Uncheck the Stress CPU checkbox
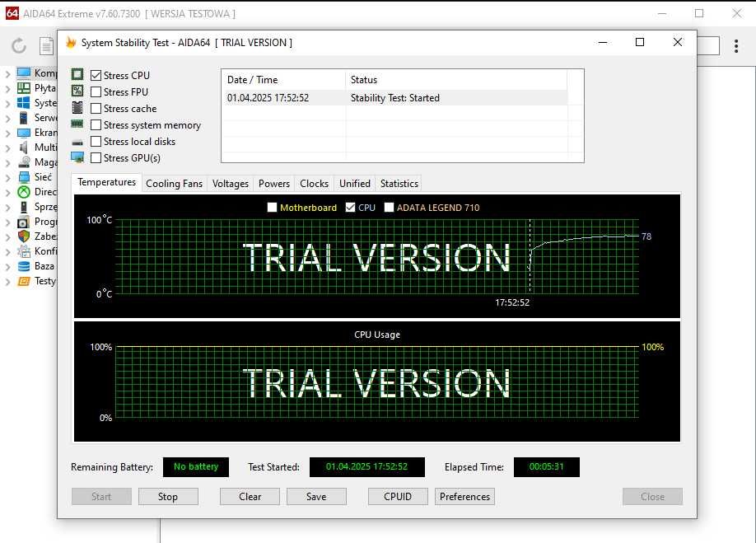The height and width of the screenshot is (543, 756). point(96,75)
